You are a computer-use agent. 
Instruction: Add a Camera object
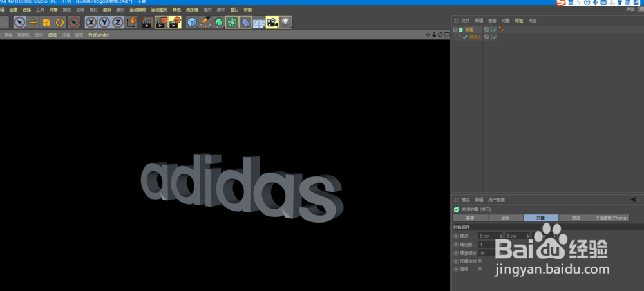point(272,23)
